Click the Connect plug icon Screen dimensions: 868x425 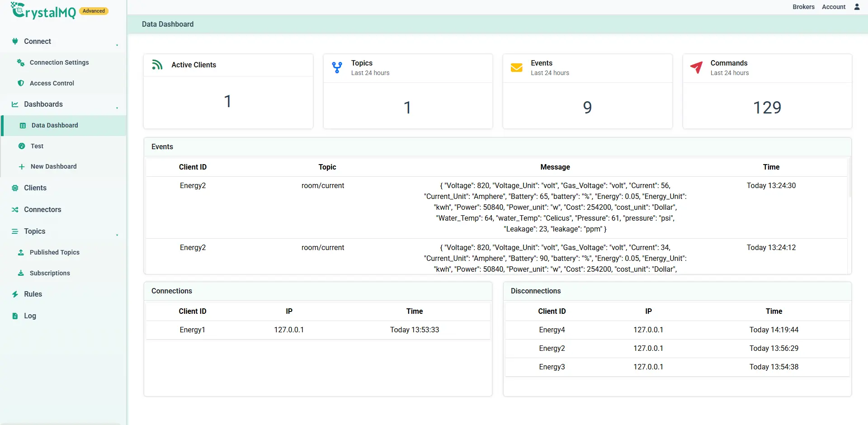click(x=15, y=41)
